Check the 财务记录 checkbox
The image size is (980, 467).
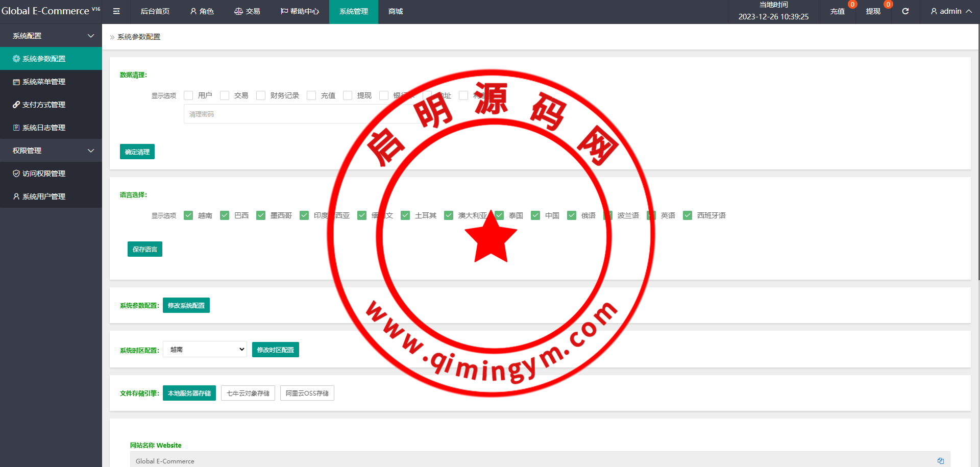[x=261, y=95]
